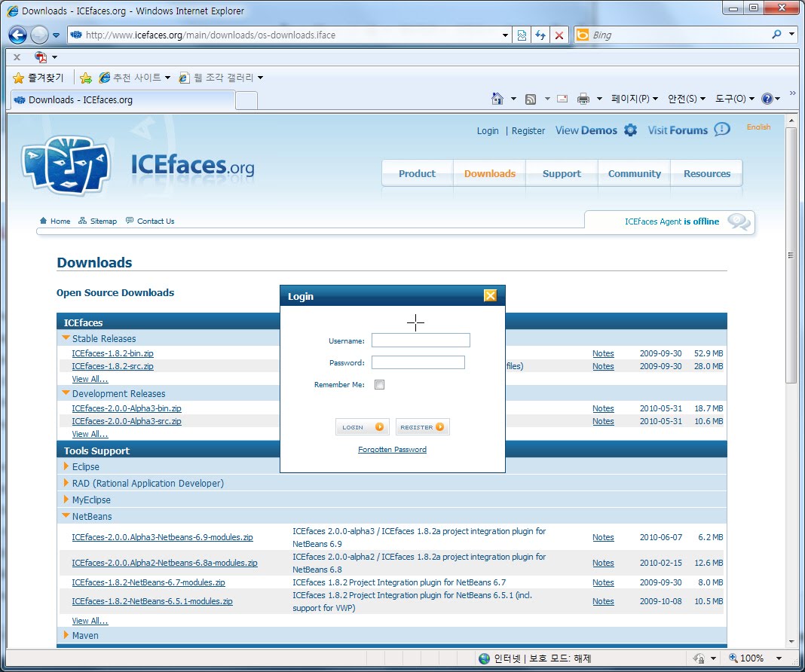Open the Community navigation tab
Viewport: 805px width, 672px height.
[635, 173]
